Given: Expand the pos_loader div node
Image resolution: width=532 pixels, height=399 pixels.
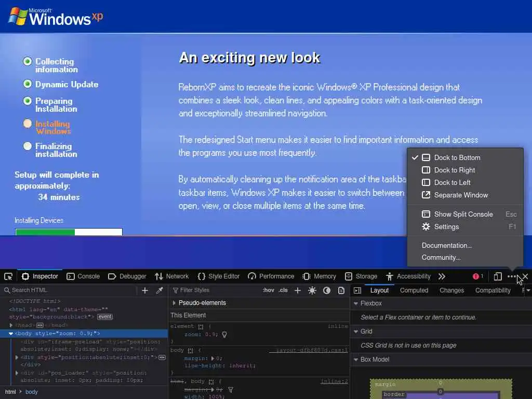Looking at the screenshot, I should (x=17, y=373).
